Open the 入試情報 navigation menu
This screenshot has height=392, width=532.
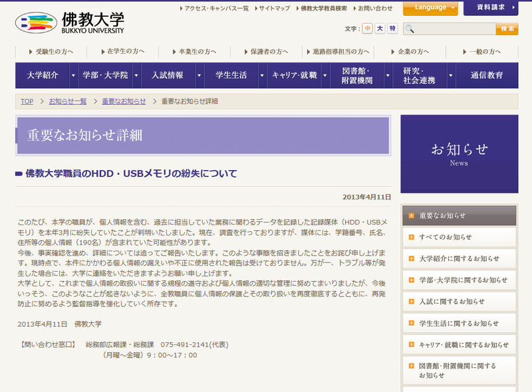[167, 76]
